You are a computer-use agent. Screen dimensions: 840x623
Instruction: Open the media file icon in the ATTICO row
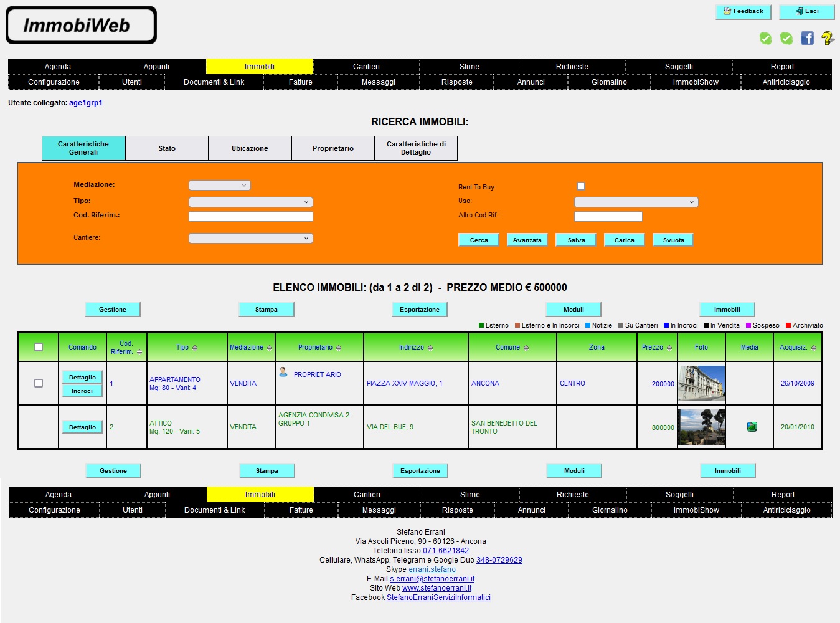[751, 427]
